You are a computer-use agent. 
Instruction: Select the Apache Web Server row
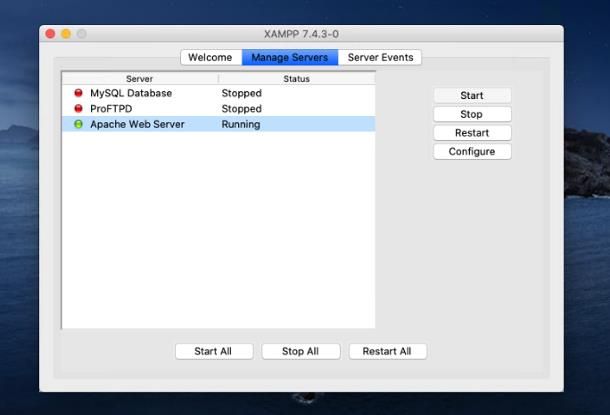(x=219, y=124)
